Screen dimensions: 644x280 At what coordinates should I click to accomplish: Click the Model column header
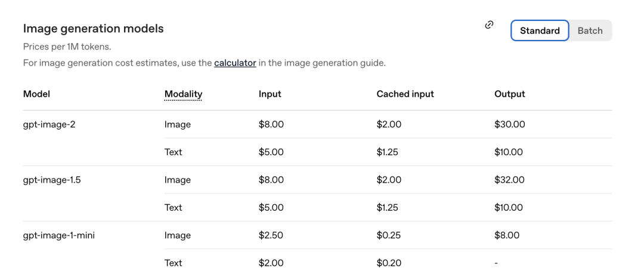point(36,94)
